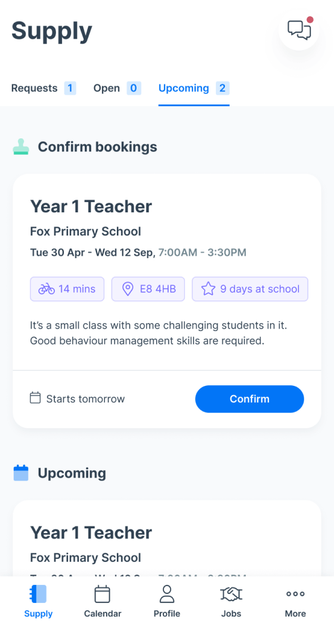Switch to the Requests tab
The width and height of the screenshot is (334, 644).
pos(44,88)
